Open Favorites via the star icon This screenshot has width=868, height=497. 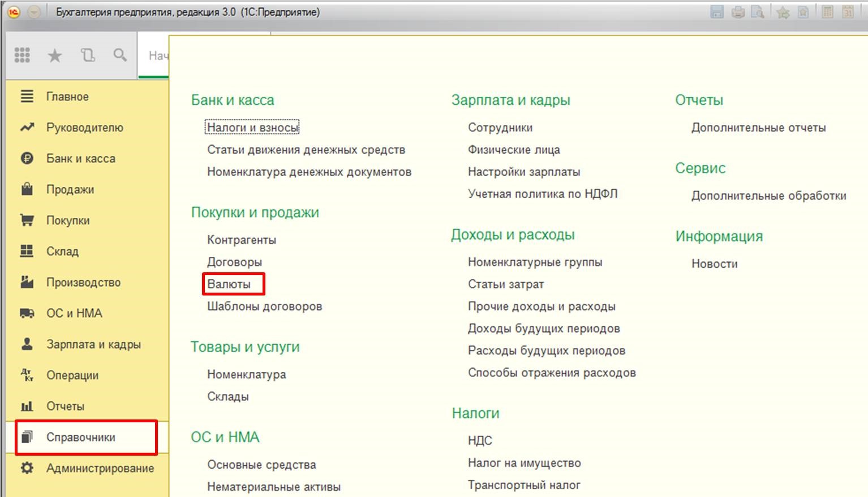tap(55, 55)
